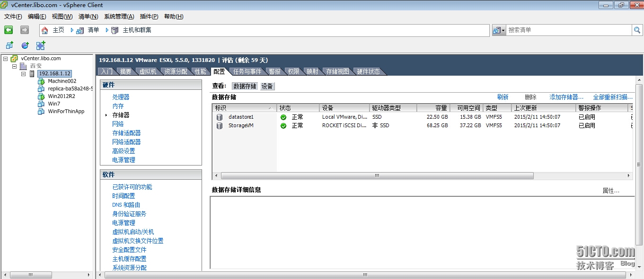
Task: Click the search magnifier icon
Action: 637,30
